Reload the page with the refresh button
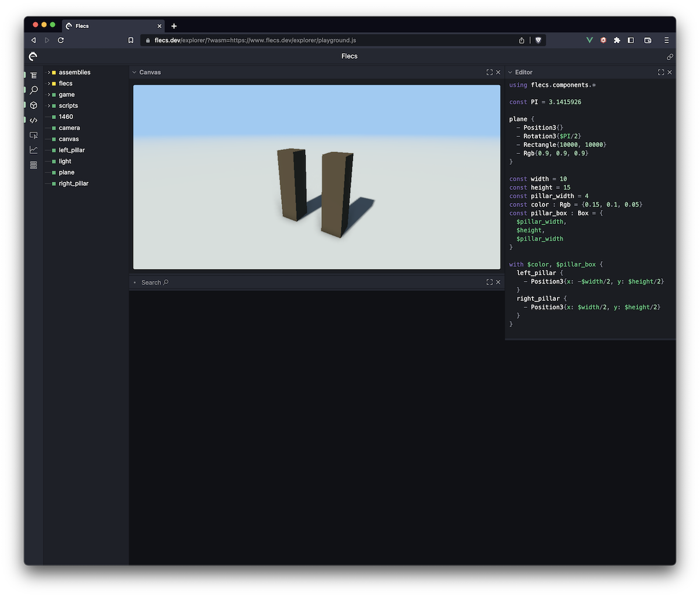This screenshot has height=597, width=700. click(x=61, y=40)
